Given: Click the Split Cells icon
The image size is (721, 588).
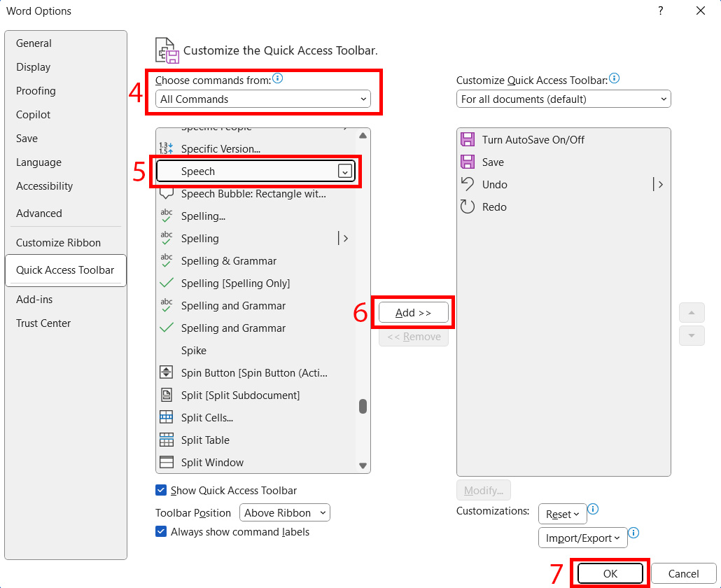Looking at the screenshot, I should point(166,417).
